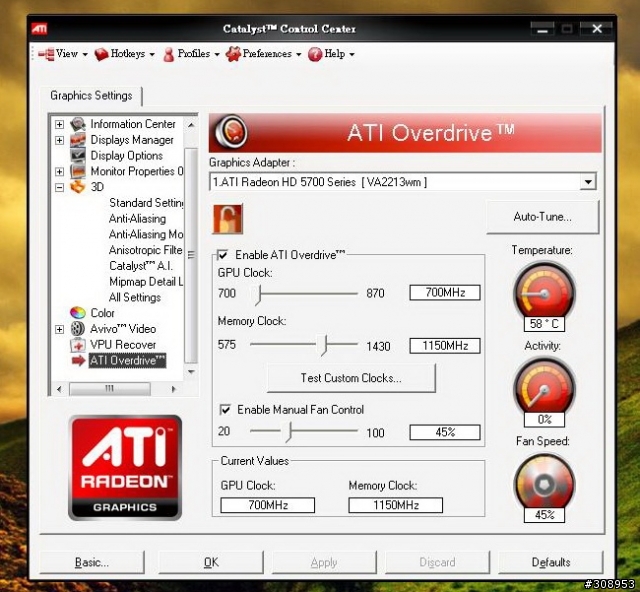
Task: Click tree scrollbar up arrow
Action: 191,125
